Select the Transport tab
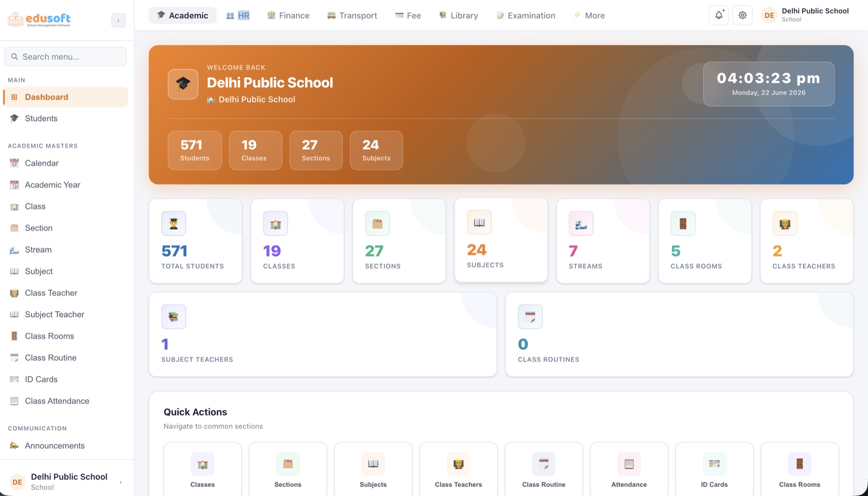The height and width of the screenshot is (496, 868). click(x=352, y=15)
